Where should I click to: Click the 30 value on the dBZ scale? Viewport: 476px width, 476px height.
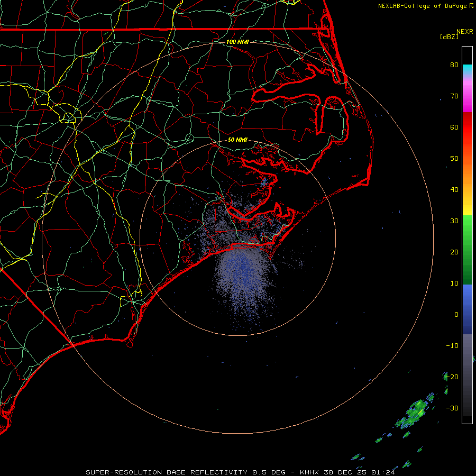click(x=454, y=221)
